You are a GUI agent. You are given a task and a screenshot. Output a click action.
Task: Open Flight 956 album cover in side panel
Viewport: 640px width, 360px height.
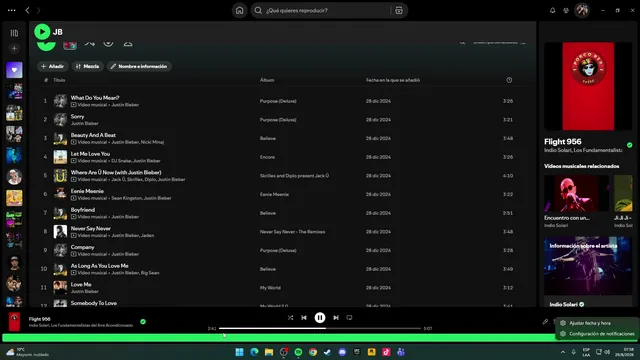(588, 86)
